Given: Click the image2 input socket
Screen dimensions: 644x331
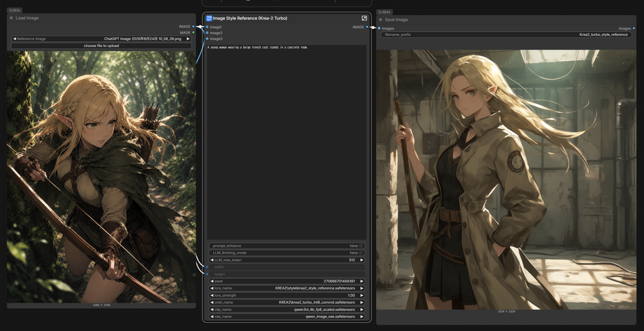Looking at the screenshot, I should click(207, 33).
